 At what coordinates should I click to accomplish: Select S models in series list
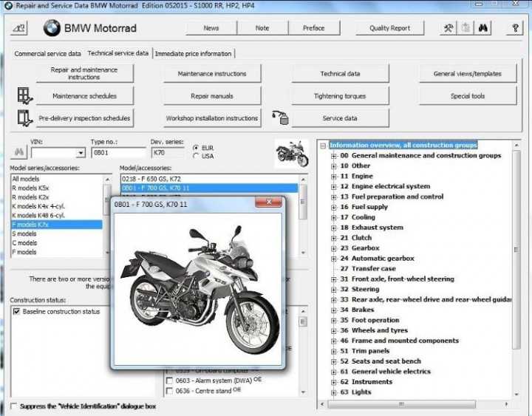[57, 233]
